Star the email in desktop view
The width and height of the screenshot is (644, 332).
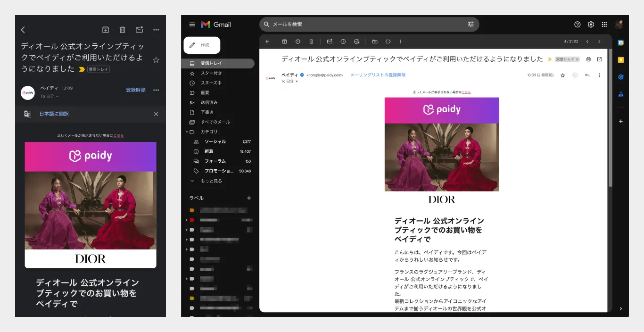click(562, 75)
